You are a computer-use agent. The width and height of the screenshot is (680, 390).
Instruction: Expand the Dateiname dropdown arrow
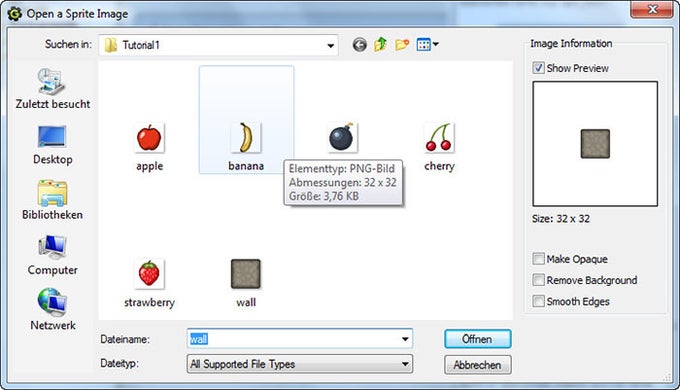405,339
